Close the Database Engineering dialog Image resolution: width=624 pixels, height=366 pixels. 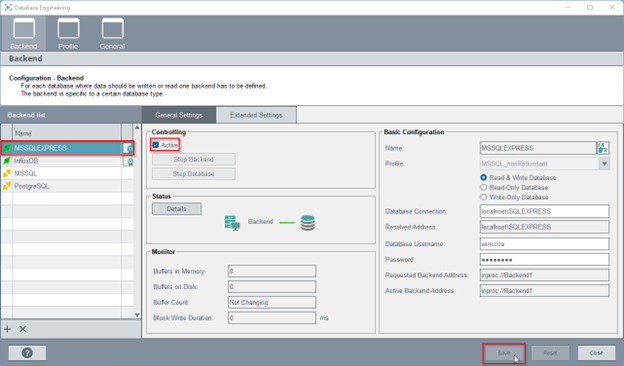tap(596, 353)
